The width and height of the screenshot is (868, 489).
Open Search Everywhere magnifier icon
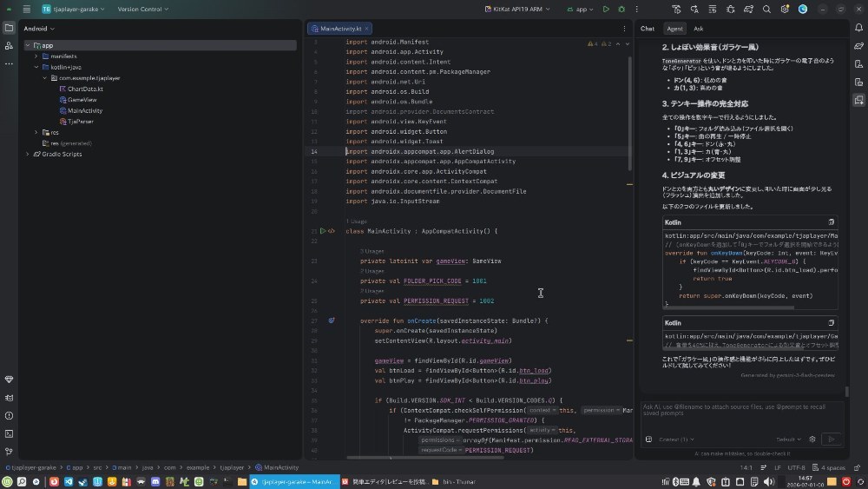click(x=766, y=10)
